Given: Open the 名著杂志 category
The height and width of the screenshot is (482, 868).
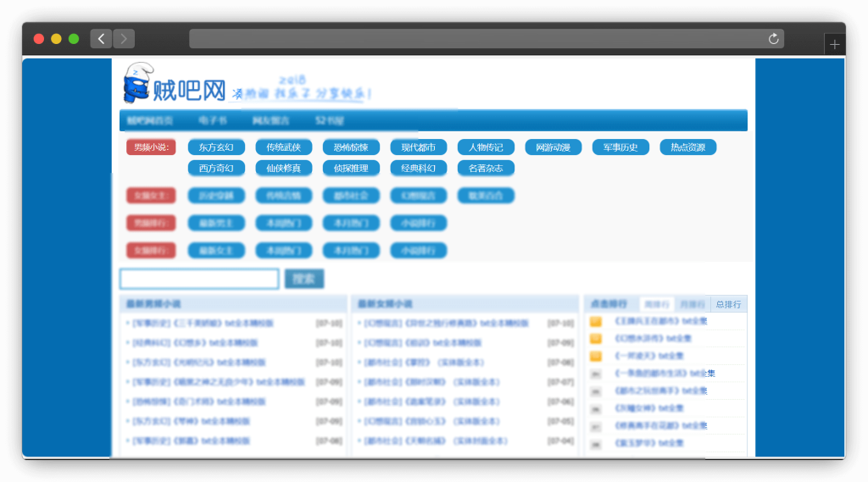Looking at the screenshot, I should point(486,169).
